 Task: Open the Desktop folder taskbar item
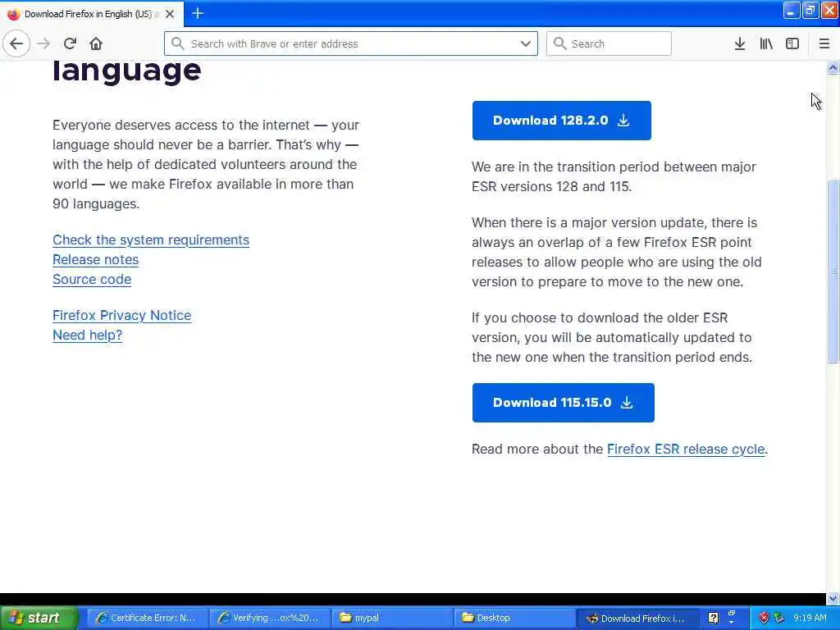(514, 618)
